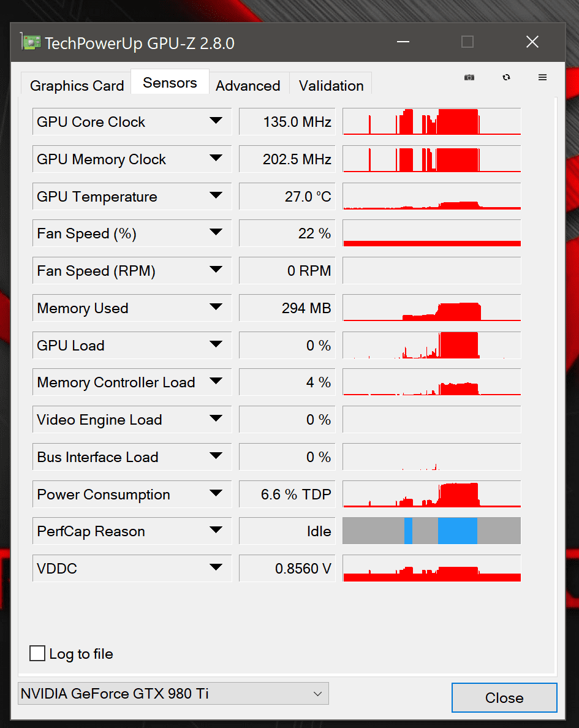Screen dimensions: 579x728
Task: Click the Memory Used history graph
Action: (432, 308)
